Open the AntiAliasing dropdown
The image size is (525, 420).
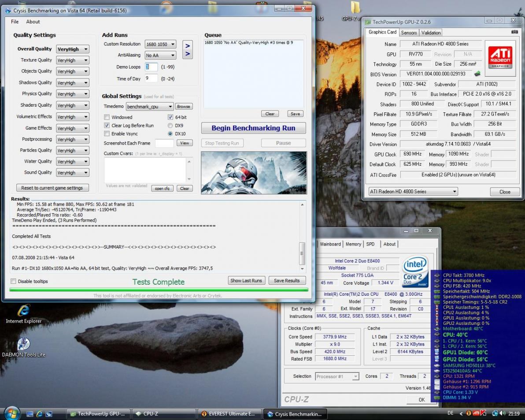pos(160,55)
